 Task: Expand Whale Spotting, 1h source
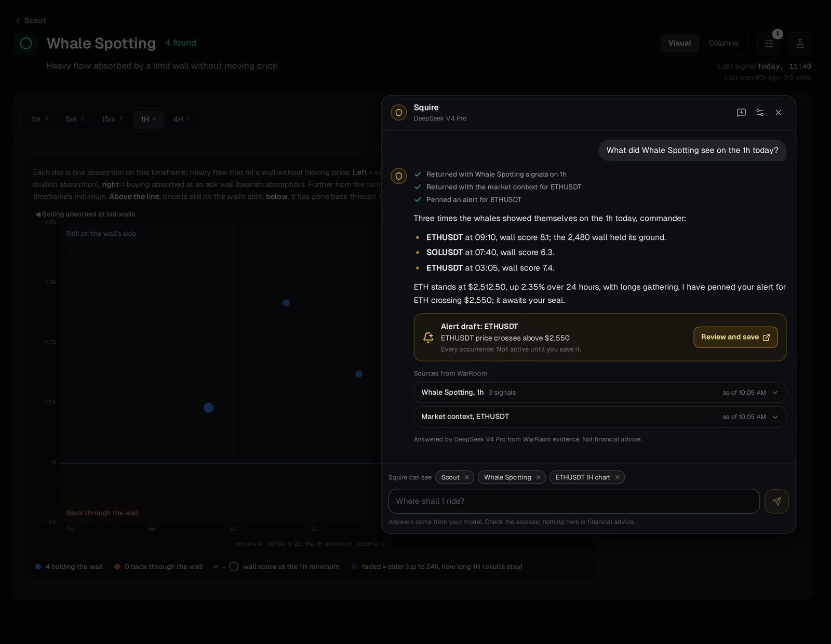[600, 393]
